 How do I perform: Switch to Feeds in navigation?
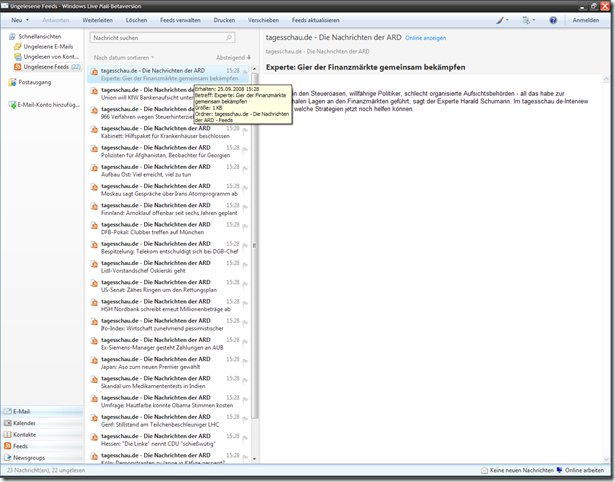[x=42, y=446]
